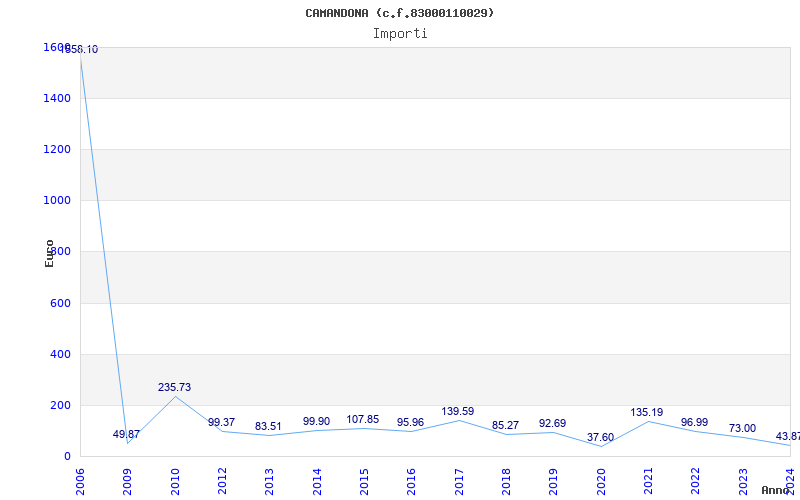The width and height of the screenshot is (800, 500).
Task: Select the 2019 axis label
Action: coord(554,482)
